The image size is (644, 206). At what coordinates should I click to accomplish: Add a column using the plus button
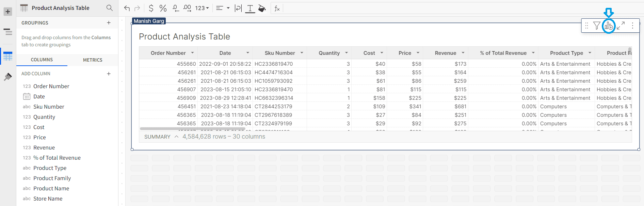coord(109,74)
